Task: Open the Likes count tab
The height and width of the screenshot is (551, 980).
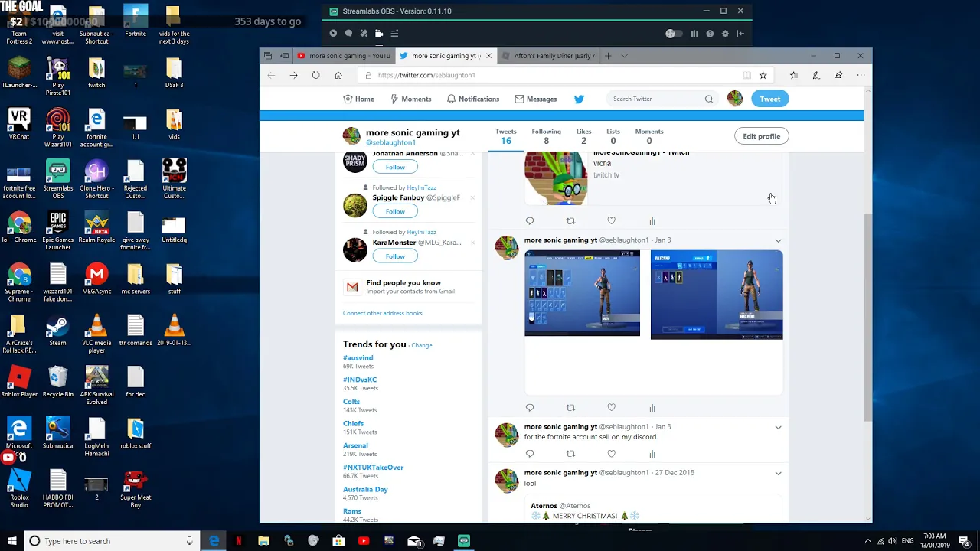Action: (583, 136)
